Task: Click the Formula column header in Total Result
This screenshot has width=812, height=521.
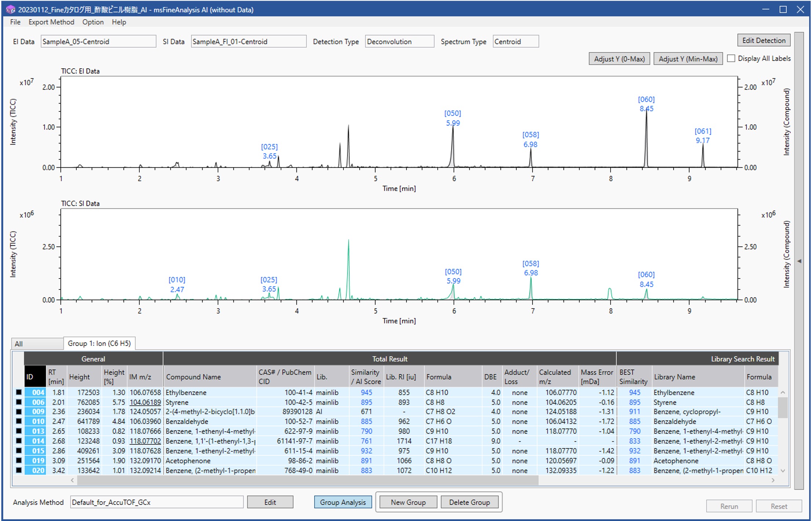Action: (453, 376)
